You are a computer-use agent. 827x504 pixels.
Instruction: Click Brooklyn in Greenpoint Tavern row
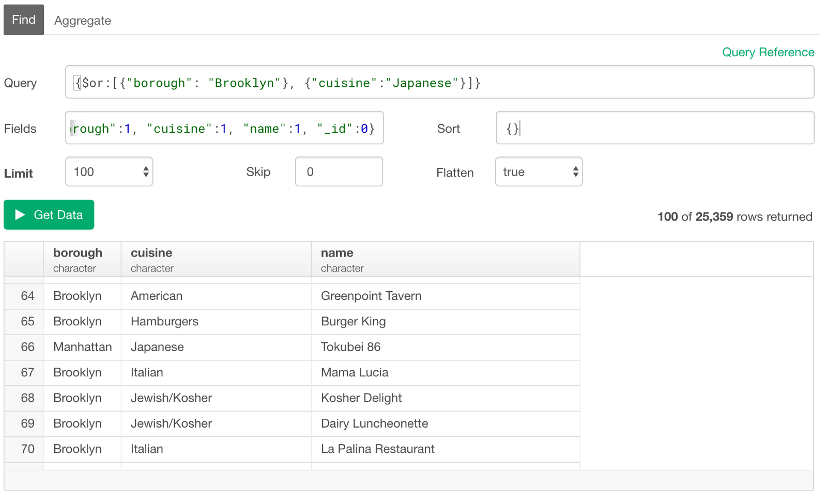[x=83, y=296]
